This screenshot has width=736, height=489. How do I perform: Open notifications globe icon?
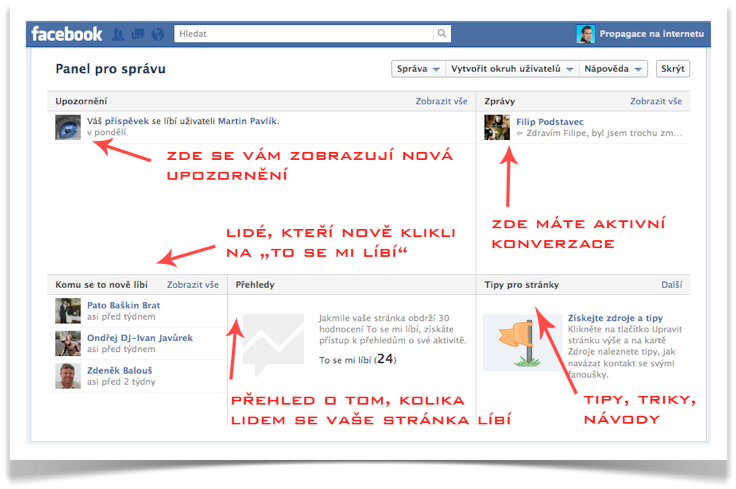[158, 34]
